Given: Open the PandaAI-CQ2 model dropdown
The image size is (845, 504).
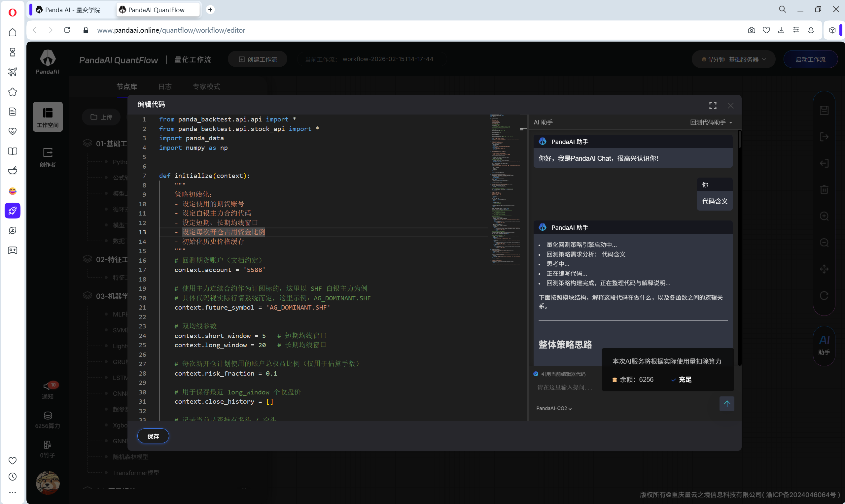Looking at the screenshot, I should coord(554,408).
